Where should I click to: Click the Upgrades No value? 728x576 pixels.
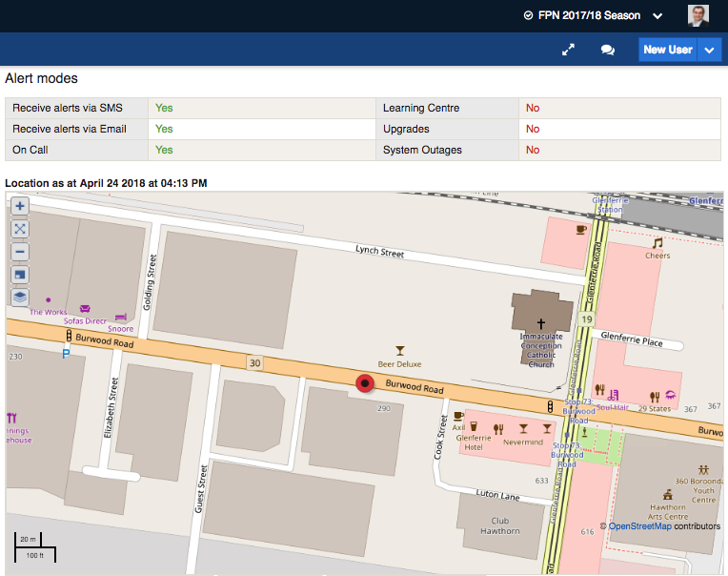pyautogui.click(x=533, y=129)
